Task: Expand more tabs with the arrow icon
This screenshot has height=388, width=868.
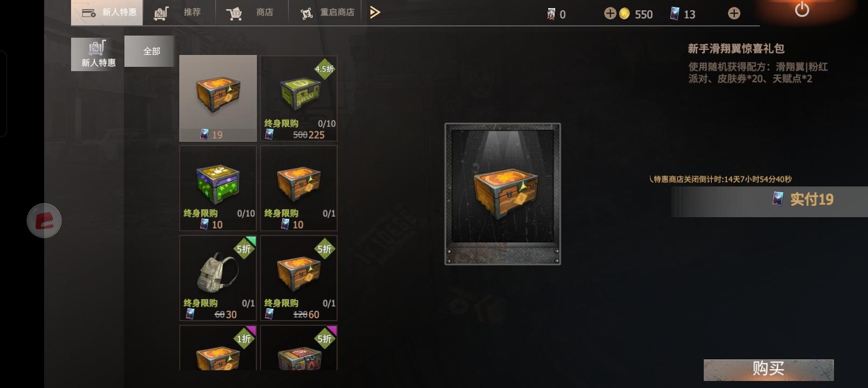Action: coord(375,12)
